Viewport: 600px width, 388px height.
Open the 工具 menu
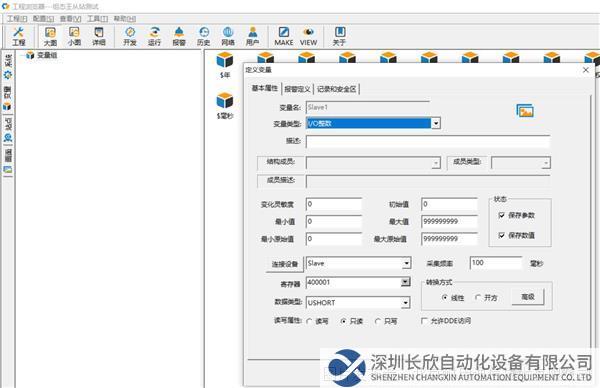(x=98, y=18)
